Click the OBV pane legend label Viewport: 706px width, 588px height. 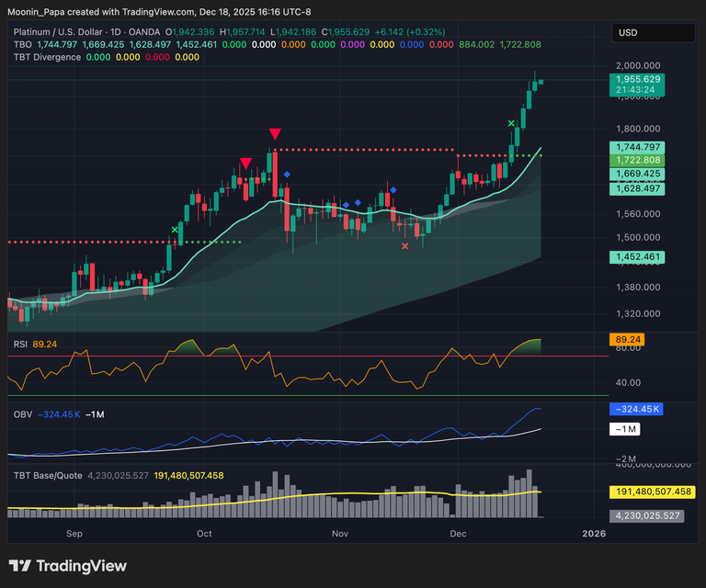point(21,414)
